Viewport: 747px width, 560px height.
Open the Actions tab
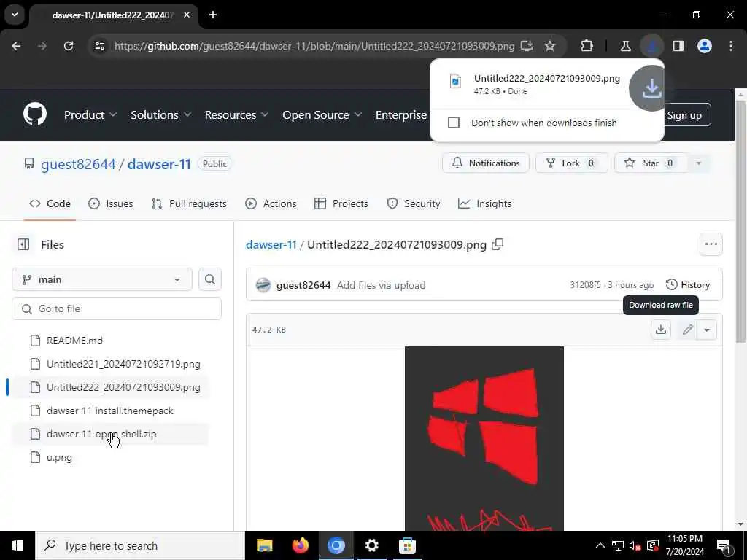coord(271,204)
